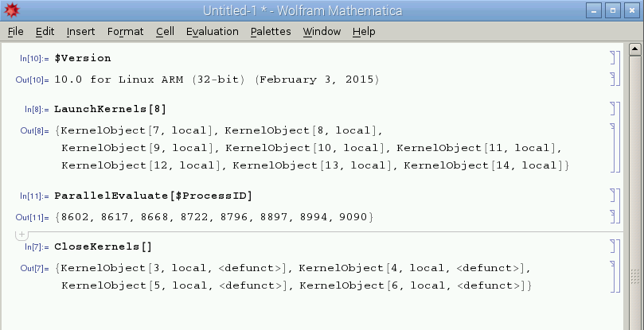Select the ParallelEvaluate input cell bracket
This screenshot has height=330, width=644.
tap(614, 196)
